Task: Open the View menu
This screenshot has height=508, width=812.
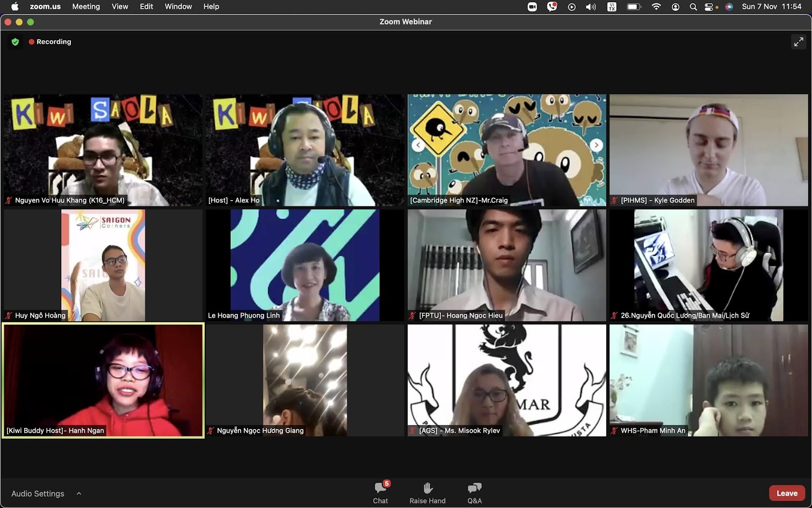Action: [x=120, y=6]
